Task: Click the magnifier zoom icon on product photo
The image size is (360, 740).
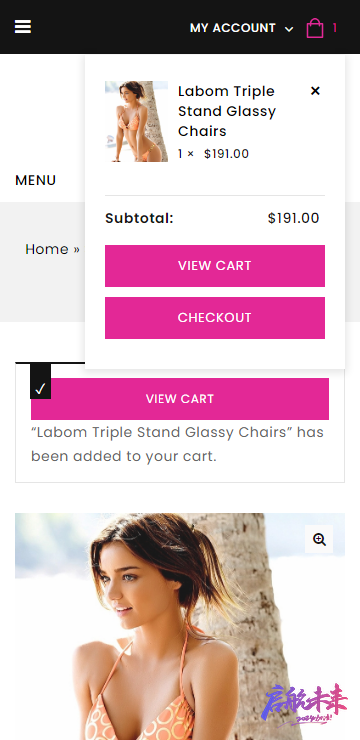Action: click(x=319, y=539)
